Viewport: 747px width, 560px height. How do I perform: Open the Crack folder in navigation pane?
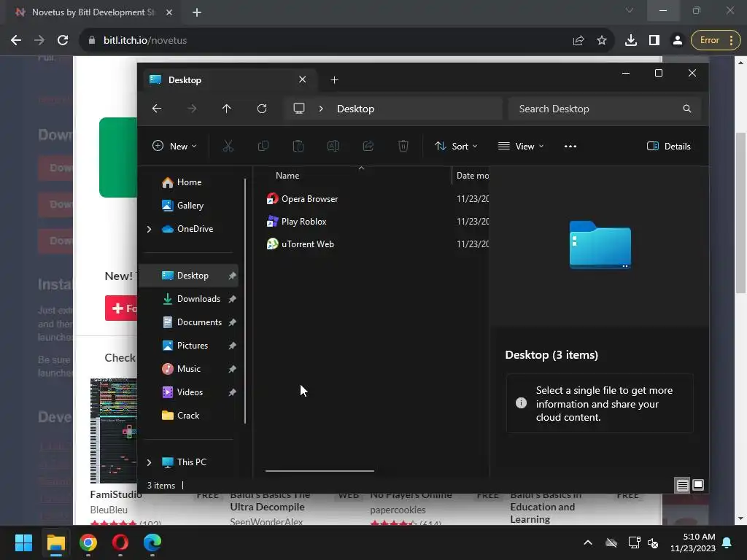point(187,415)
